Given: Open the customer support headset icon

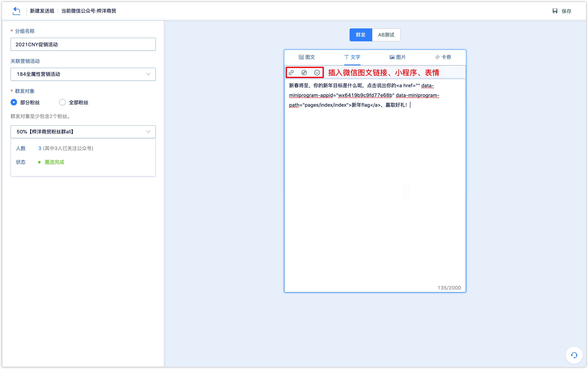Looking at the screenshot, I should (574, 355).
